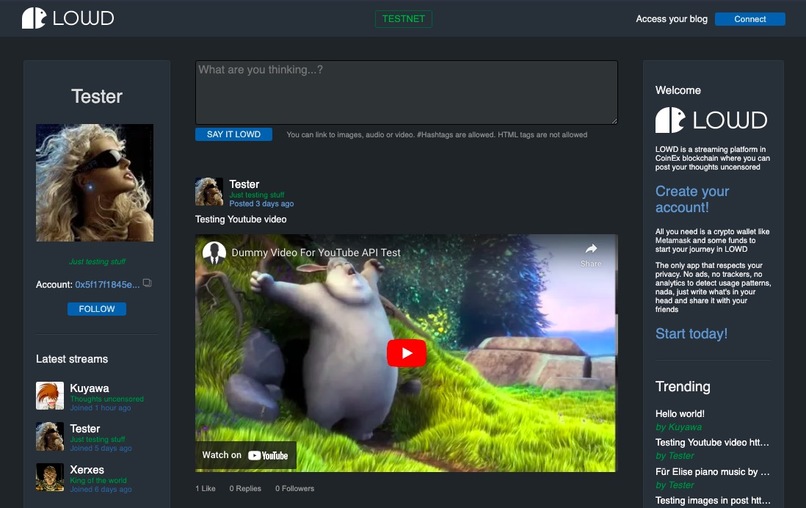Click the Connect button

[x=750, y=19]
